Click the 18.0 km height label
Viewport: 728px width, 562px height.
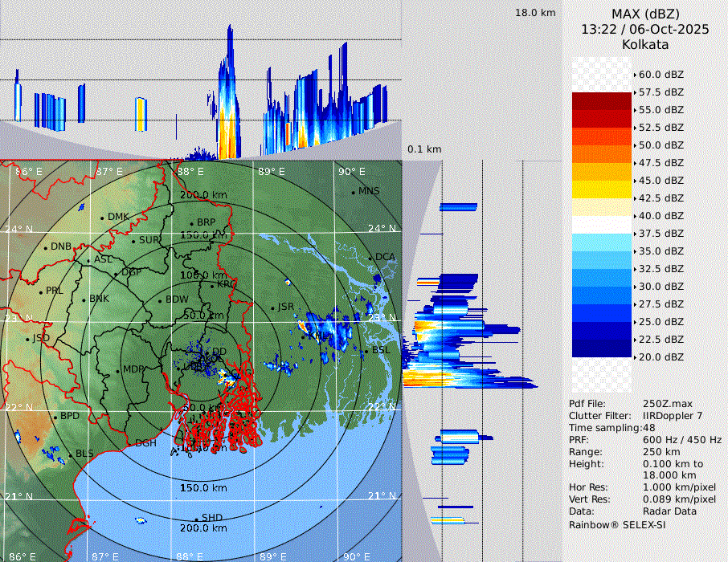535,13
